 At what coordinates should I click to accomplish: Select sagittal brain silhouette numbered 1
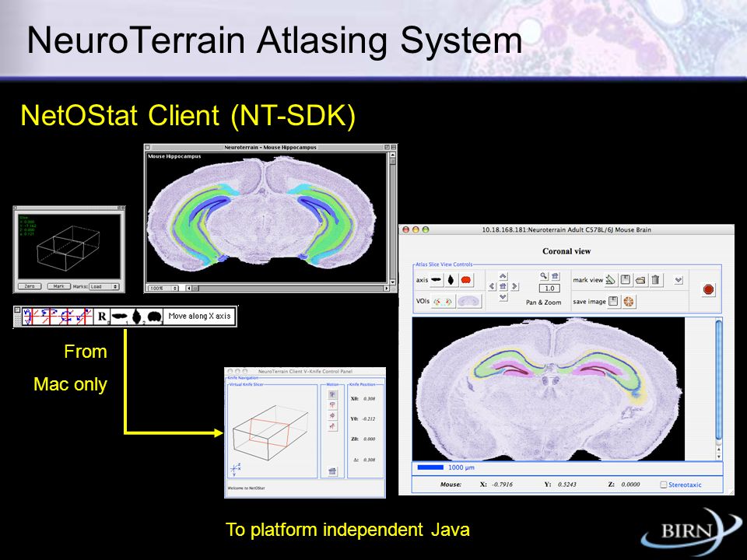click(x=120, y=317)
